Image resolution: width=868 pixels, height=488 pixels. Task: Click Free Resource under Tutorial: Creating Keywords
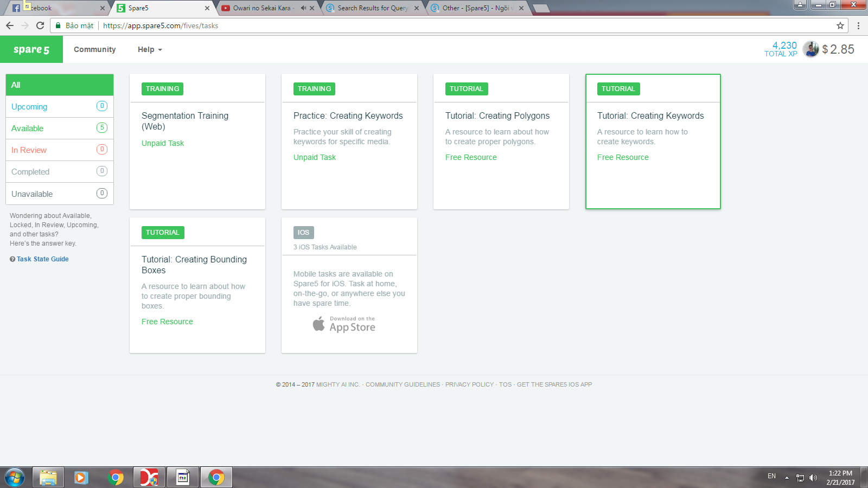623,157
